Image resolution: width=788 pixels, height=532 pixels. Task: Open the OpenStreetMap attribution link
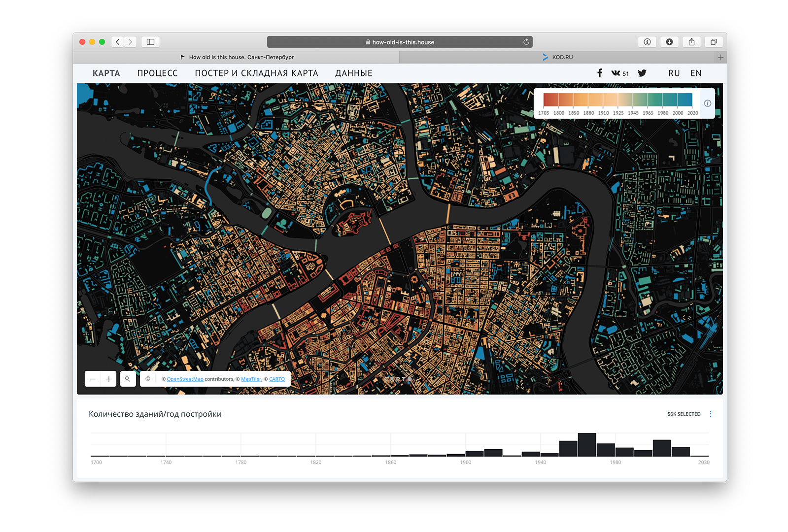185,379
